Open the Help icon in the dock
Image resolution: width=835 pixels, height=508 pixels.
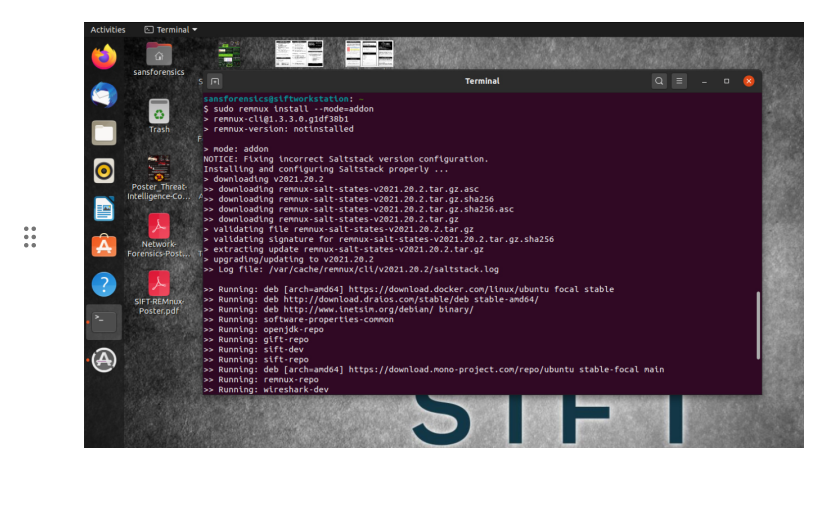tap(104, 284)
